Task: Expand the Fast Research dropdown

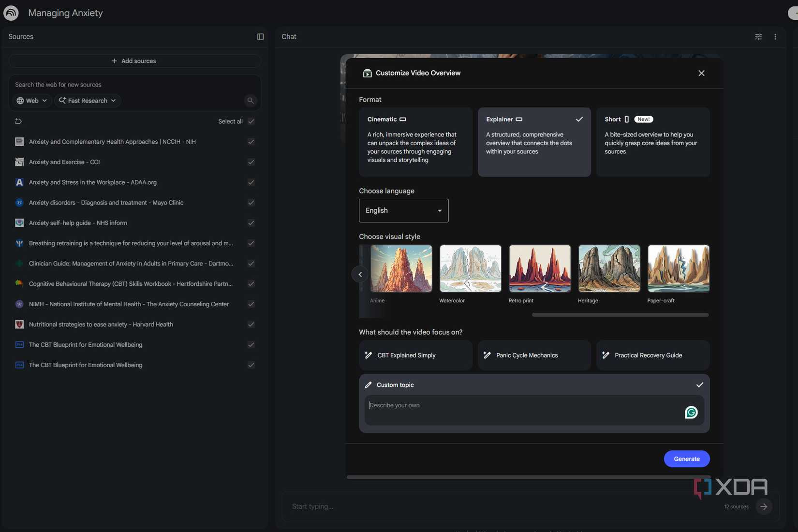Action: [x=88, y=101]
